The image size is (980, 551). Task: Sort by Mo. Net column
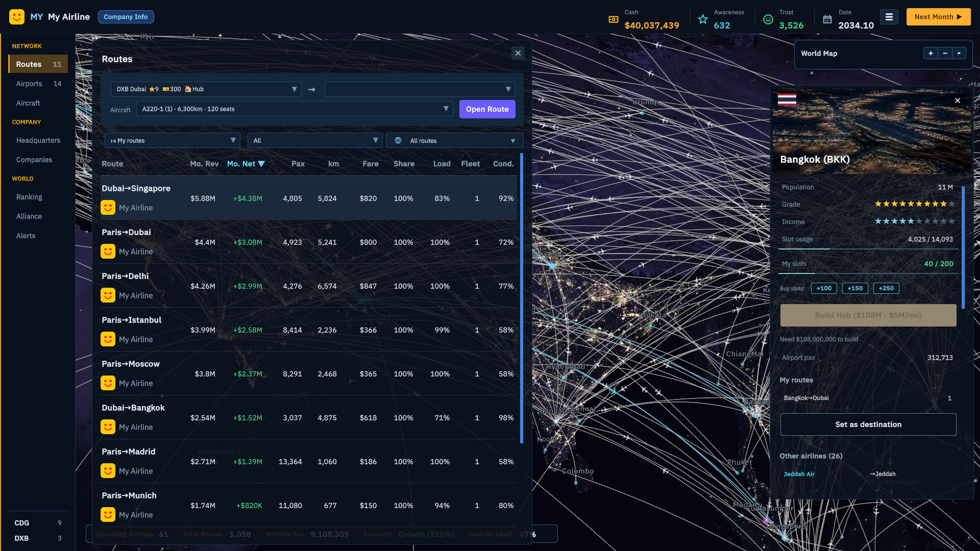pyautogui.click(x=246, y=164)
